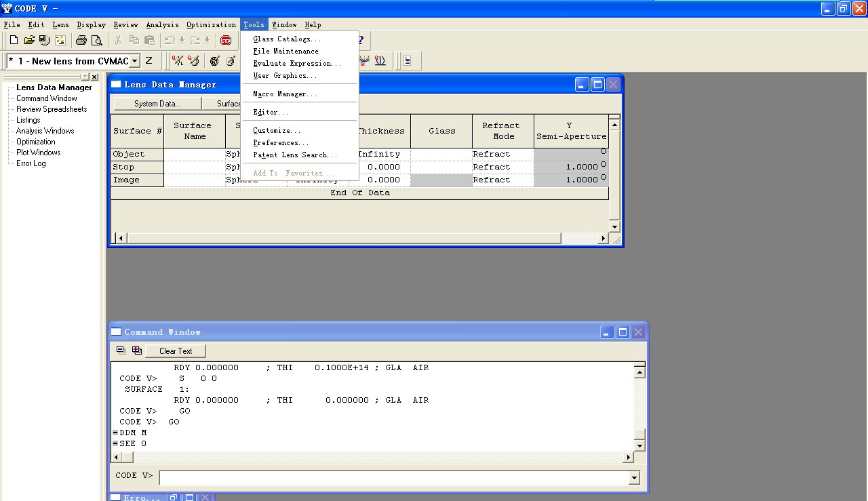This screenshot has height=501, width=868.
Task: Click the Object row Infinity thickness cell
Action: click(381, 154)
